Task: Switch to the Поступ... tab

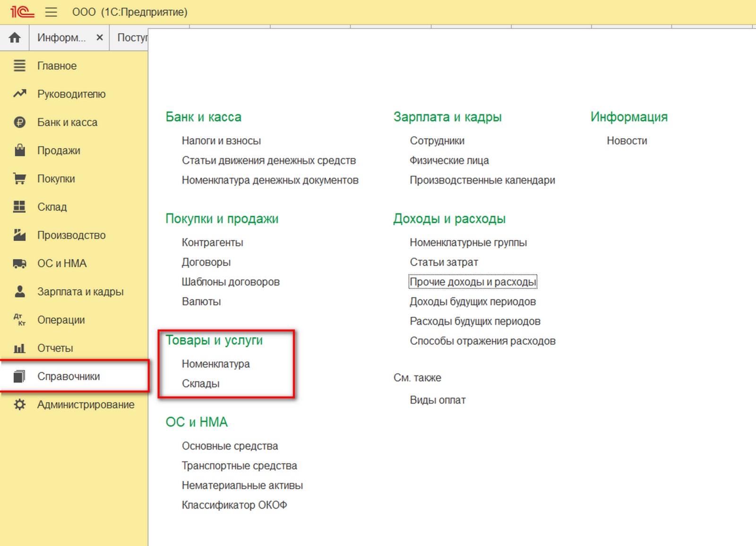Action: (132, 37)
